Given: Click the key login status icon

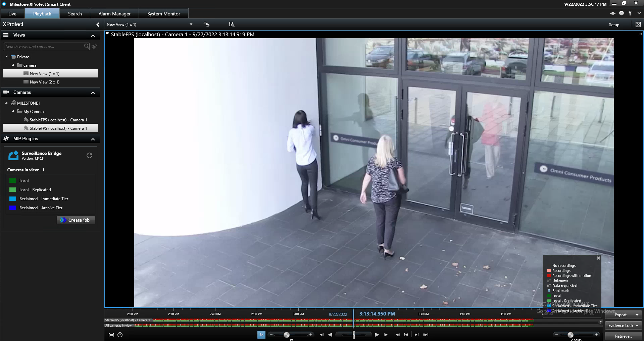Looking at the screenshot, I should [630, 13].
